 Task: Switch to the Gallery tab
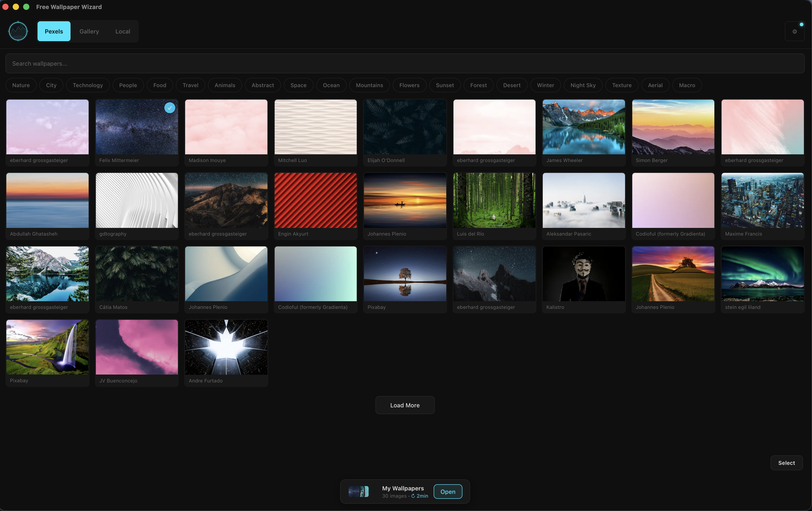click(x=89, y=31)
